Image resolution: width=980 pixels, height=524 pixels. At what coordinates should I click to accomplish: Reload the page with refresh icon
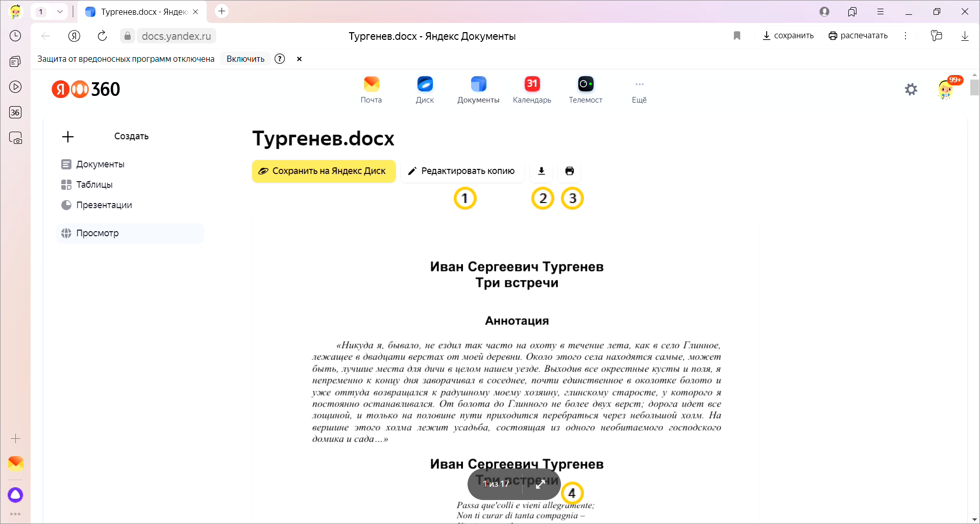pos(102,36)
